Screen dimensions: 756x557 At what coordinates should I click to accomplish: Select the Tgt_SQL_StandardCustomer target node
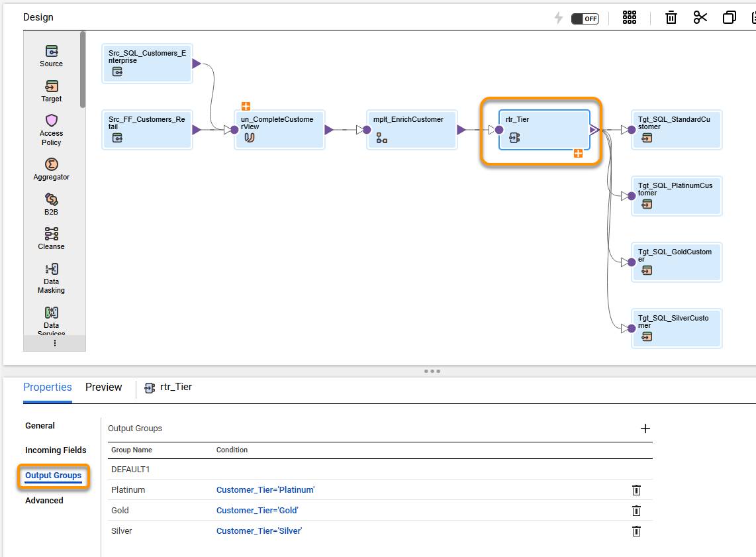677,130
